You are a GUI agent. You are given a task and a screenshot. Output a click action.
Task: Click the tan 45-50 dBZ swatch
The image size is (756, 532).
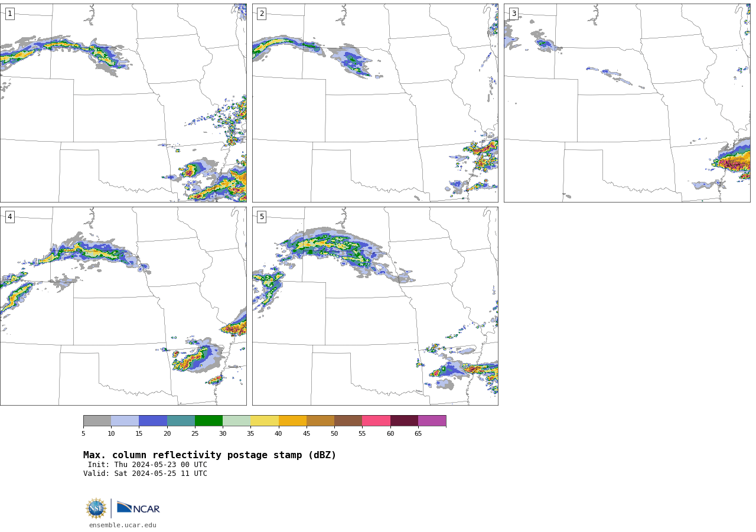coord(320,420)
